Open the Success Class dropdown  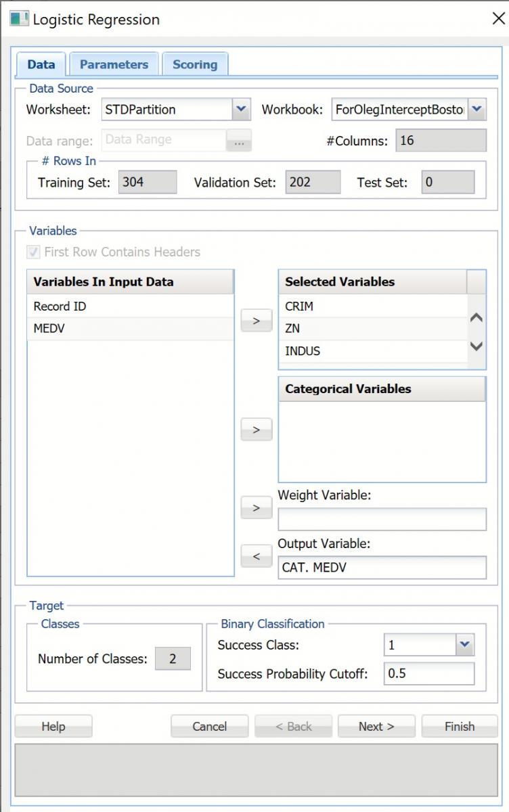click(464, 645)
